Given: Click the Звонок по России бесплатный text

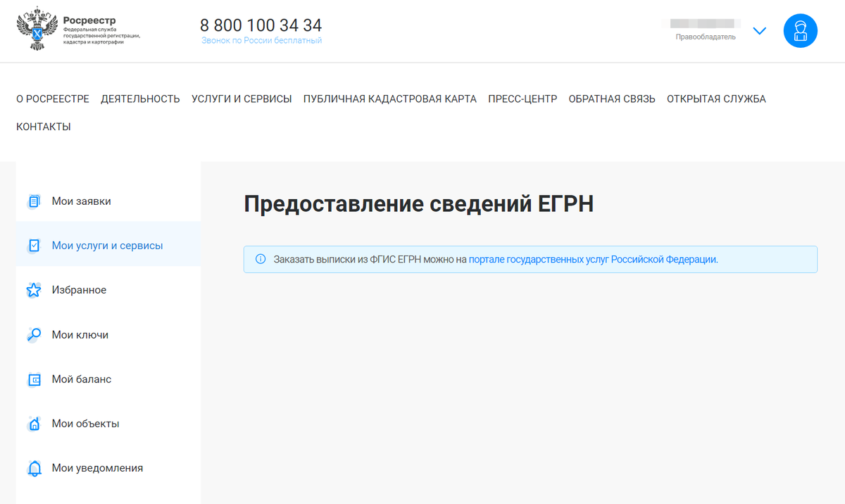Looking at the screenshot, I should coord(262,41).
